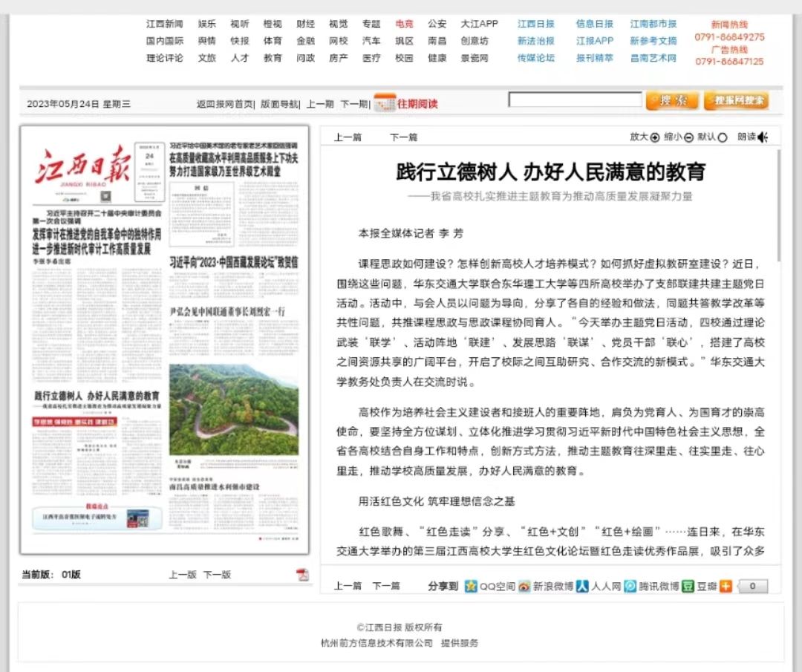Click the subheading 用活红色文化 筑牢理想信念之基
Viewport: 802px width, 672px height.
[x=437, y=501]
